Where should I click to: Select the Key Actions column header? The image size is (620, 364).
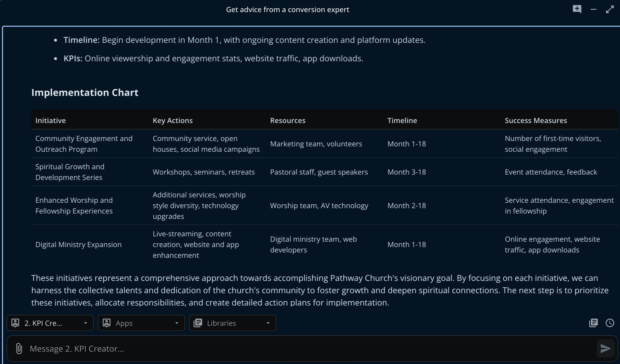[x=172, y=120]
